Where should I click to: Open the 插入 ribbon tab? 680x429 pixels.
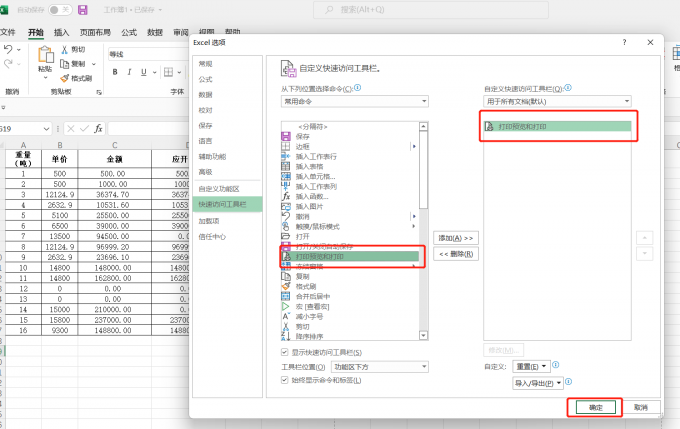point(61,32)
